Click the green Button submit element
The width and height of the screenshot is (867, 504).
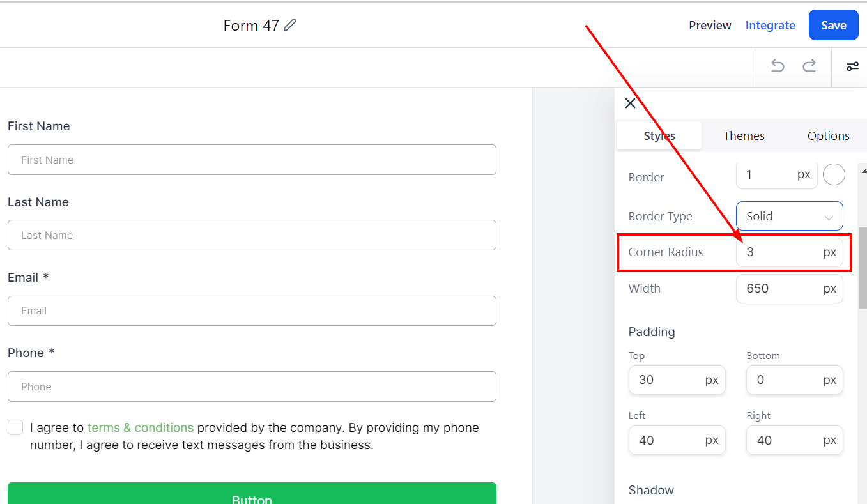252,493
